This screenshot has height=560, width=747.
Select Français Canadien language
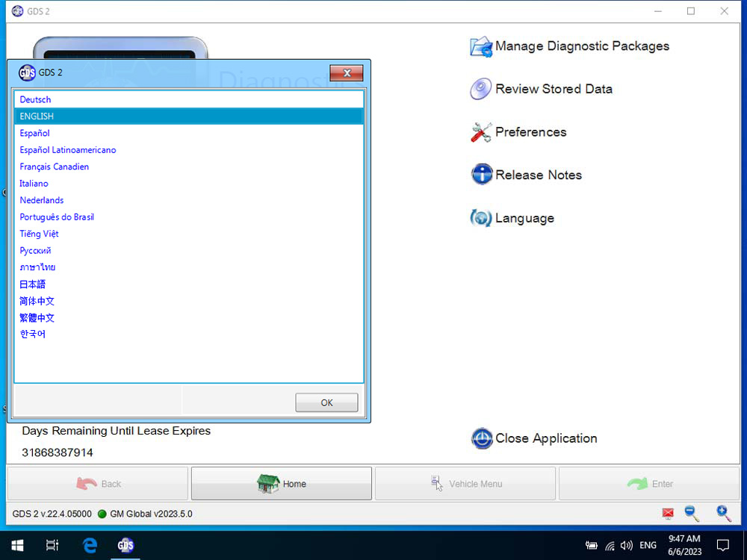[x=189, y=167]
